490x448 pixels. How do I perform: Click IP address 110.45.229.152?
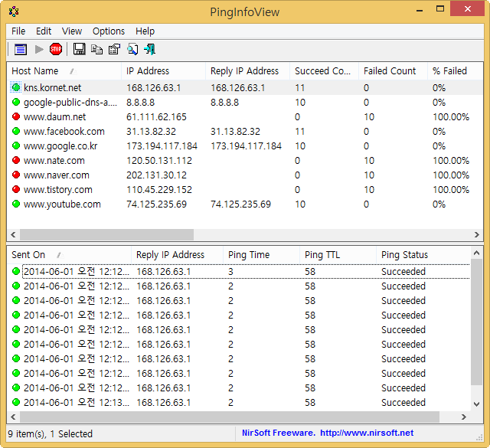pyautogui.click(x=159, y=190)
